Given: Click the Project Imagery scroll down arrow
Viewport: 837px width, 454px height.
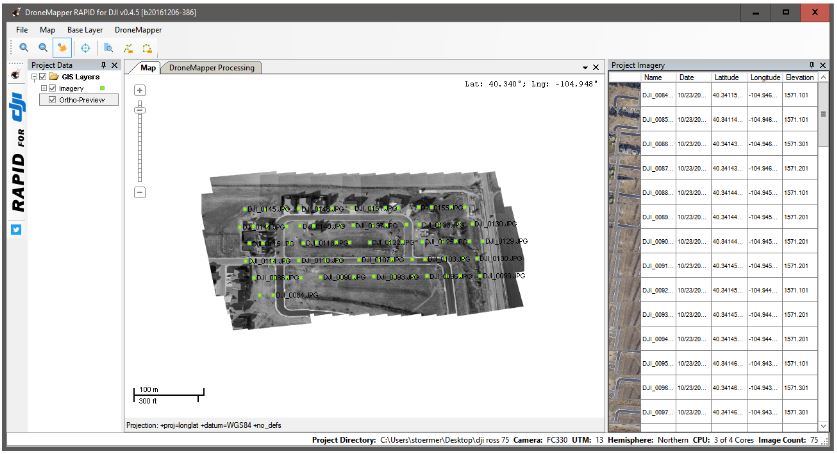Looking at the screenshot, I should coord(823,426).
